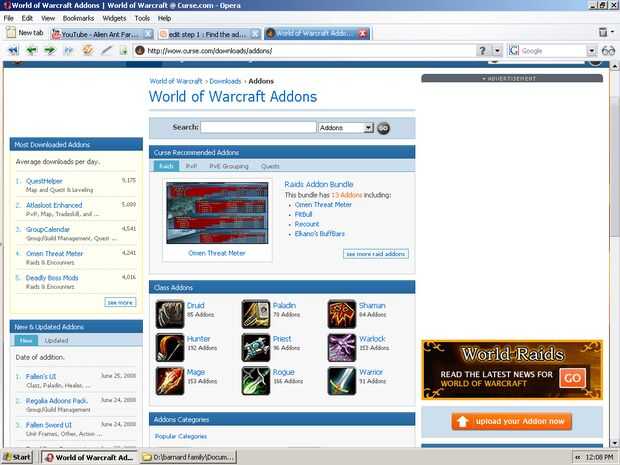Click the Mage class icon
Viewport: 620px width, 465px height.
point(170,381)
